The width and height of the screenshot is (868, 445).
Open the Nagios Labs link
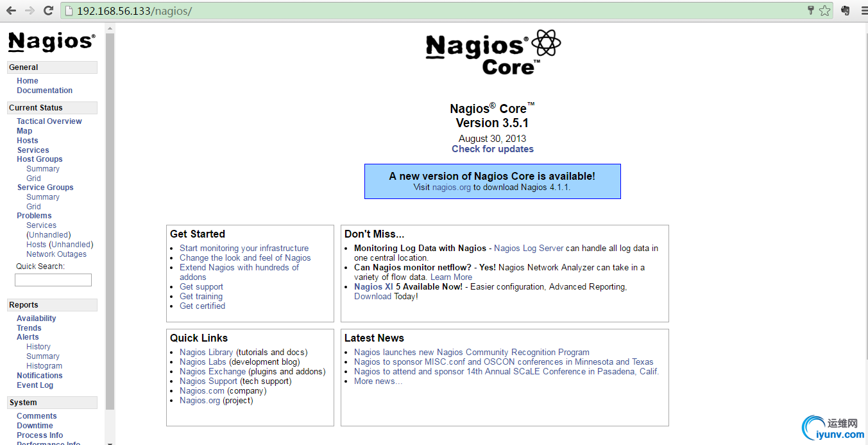point(203,362)
